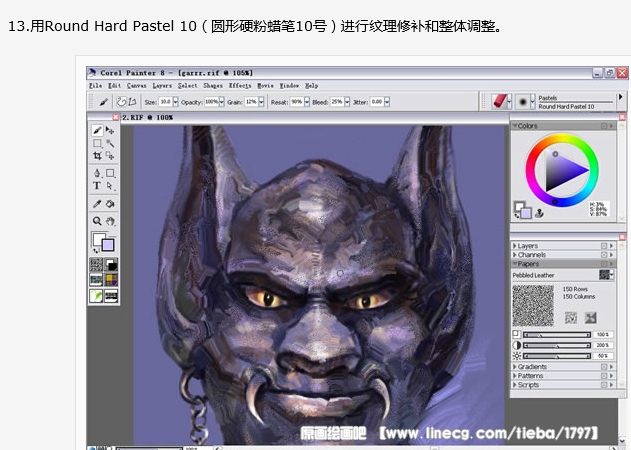The width and height of the screenshot is (631, 450).
Task: Click the directional grain icon in Papers
Action: pos(590,317)
